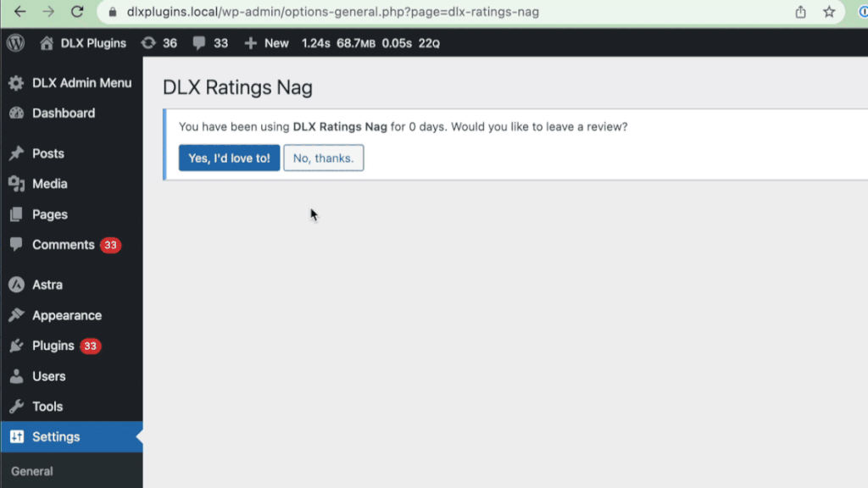
Task: Reload the current page
Action: [x=77, y=12]
